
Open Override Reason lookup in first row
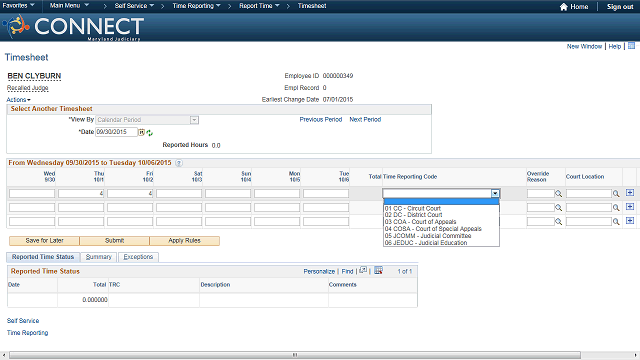558,193
